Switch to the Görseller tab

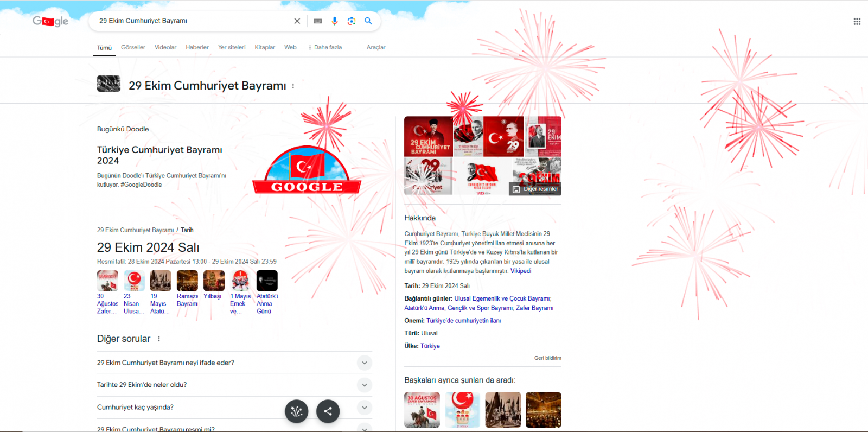pyautogui.click(x=133, y=47)
